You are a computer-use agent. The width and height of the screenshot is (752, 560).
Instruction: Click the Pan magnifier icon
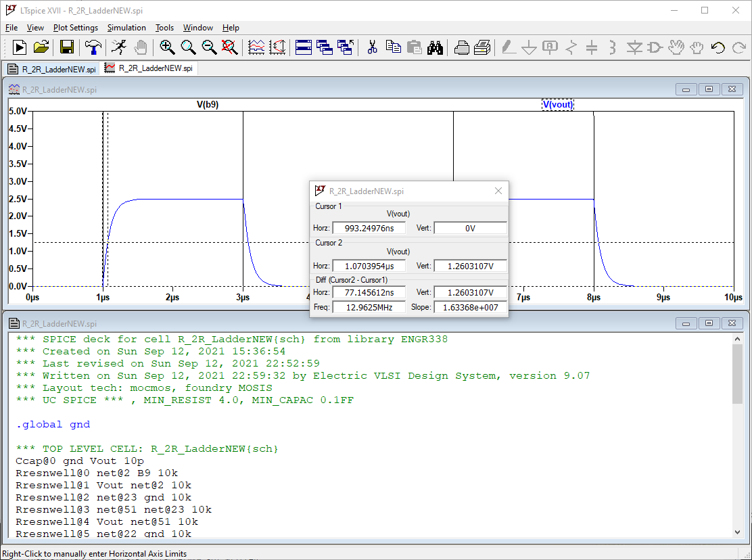coord(188,47)
